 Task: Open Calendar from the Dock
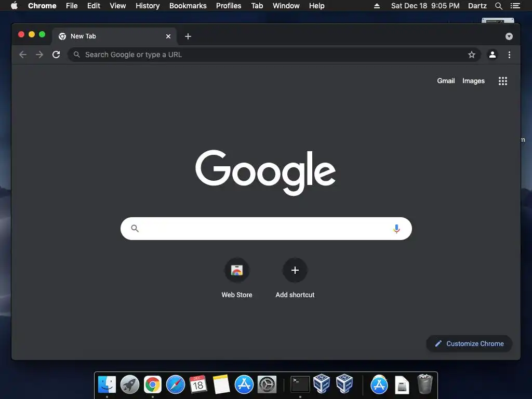(x=198, y=384)
